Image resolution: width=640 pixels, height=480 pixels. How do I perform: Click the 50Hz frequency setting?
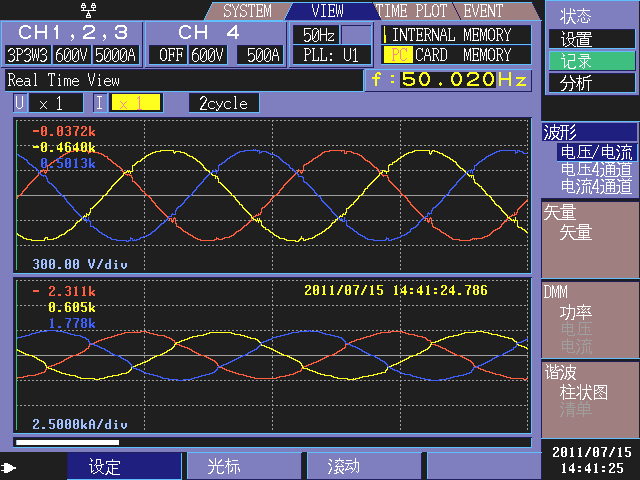[318, 35]
